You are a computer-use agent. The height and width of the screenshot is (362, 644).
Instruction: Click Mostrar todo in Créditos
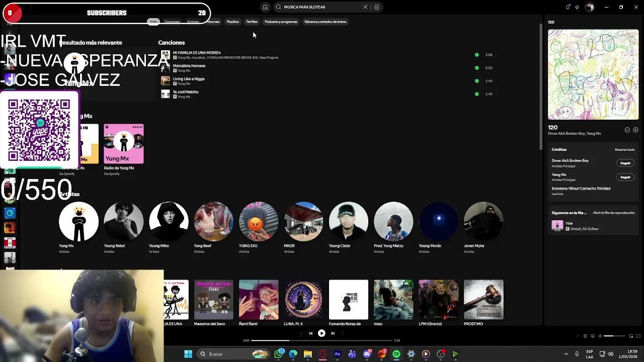[x=624, y=150]
